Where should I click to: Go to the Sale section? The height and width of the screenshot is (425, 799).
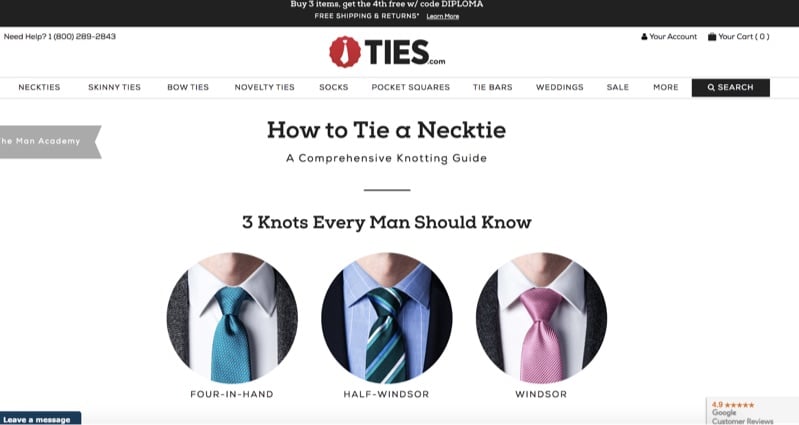coord(618,87)
